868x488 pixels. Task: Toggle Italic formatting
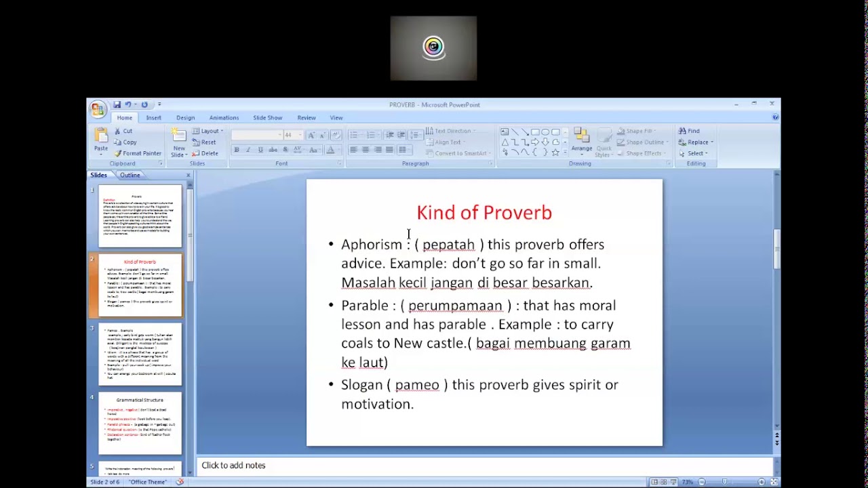pyautogui.click(x=248, y=150)
